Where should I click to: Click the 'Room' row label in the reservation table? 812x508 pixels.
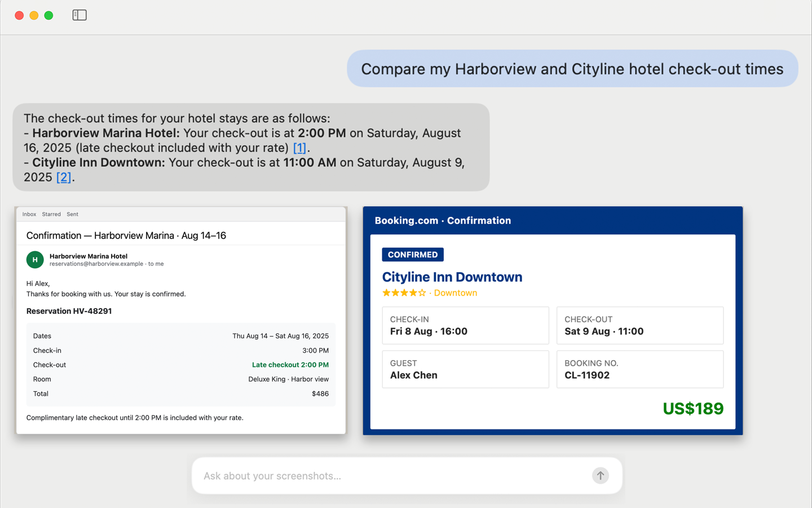point(42,379)
